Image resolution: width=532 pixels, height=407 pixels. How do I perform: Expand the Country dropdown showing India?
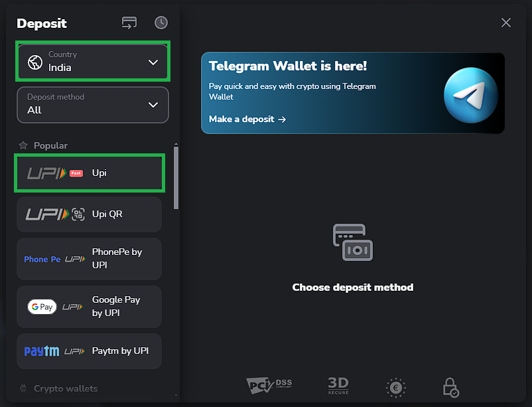pyautogui.click(x=92, y=62)
